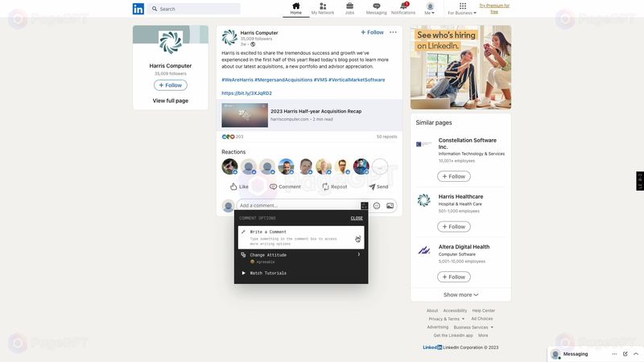The height and width of the screenshot is (362, 644).
Task: Open Messaging in the top navigation
Action: point(376,9)
